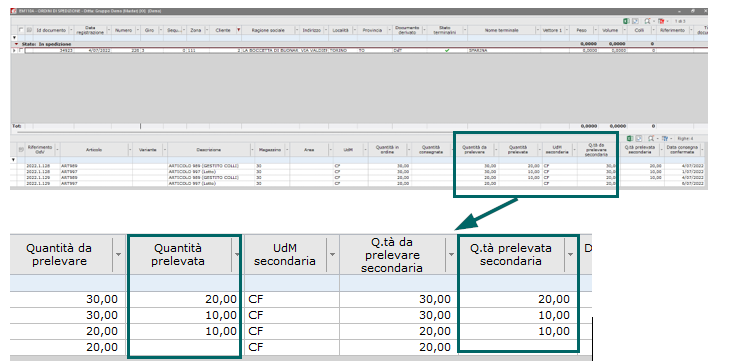Sort by Colli column header
740x361 pixels.
coord(639,30)
